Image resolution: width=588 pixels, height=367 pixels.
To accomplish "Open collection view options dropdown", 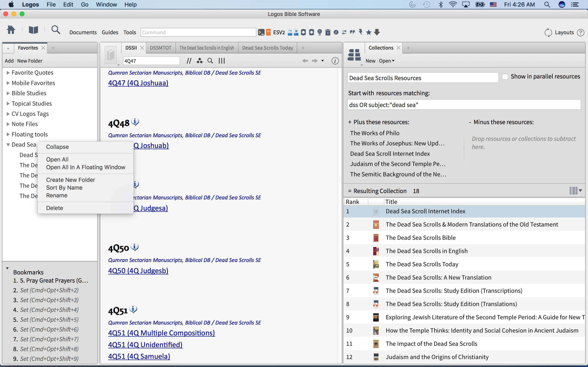I will pyautogui.click(x=576, y=191).
